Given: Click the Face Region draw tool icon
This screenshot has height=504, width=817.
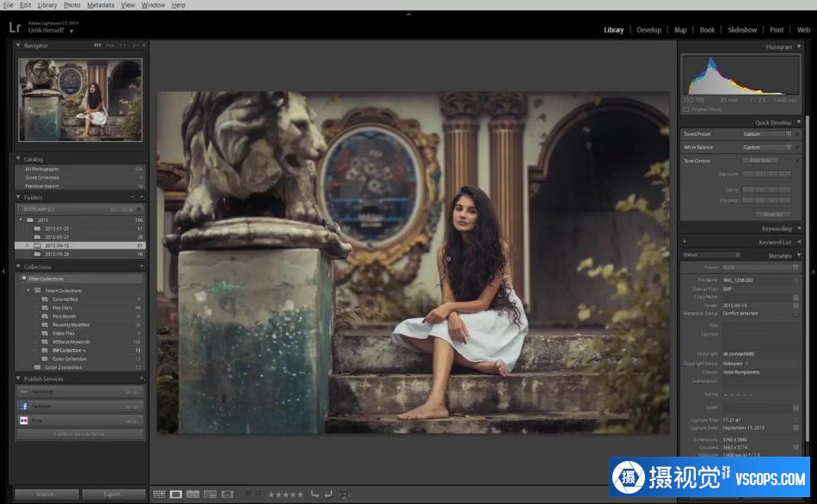Looking at the screenshot, I should (344, 494).
